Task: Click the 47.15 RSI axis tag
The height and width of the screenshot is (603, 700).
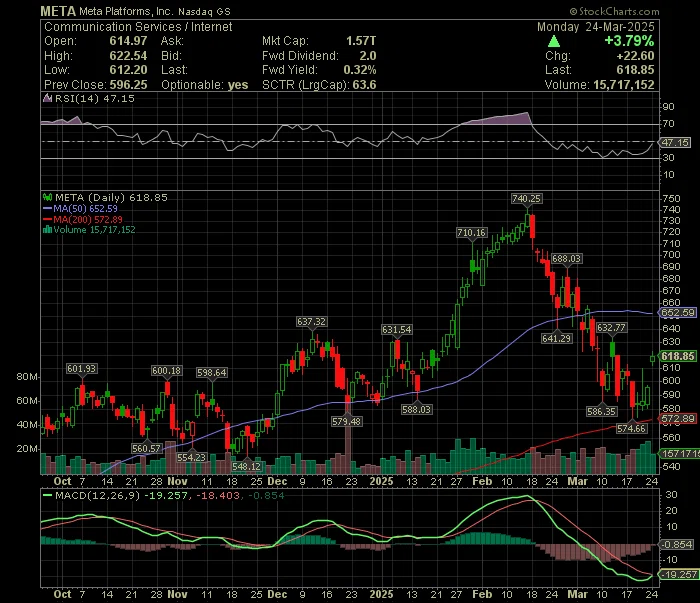Action: 676,142
